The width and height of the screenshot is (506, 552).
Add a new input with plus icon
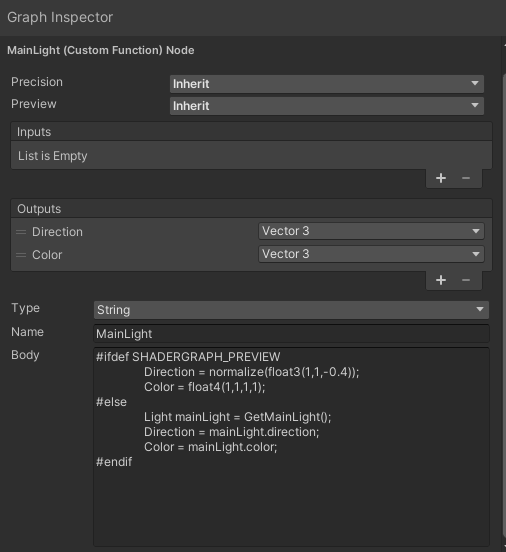pyautogui.click(x=441, y=178)
